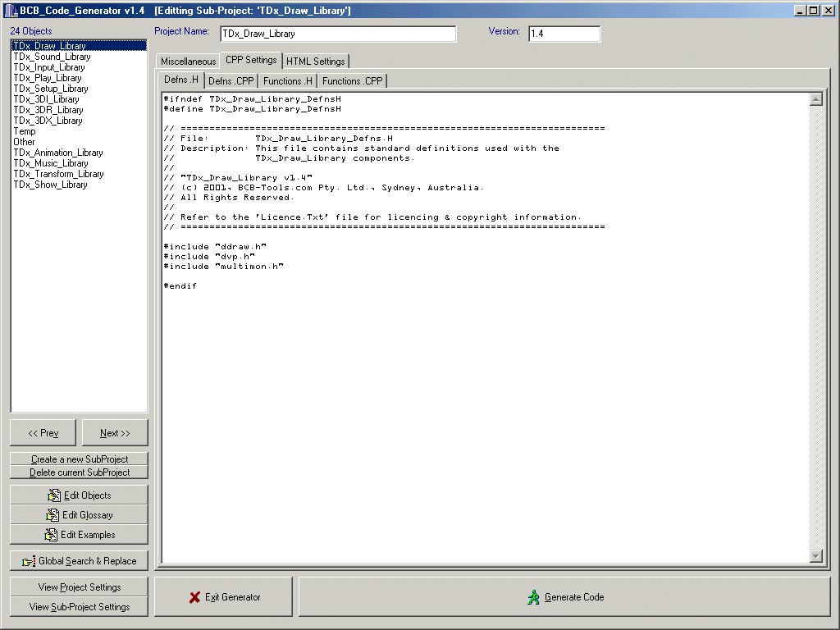Click the Edit Glossary document icon
This screenshot has width=840, height=630.
click(x=53, y=515)
